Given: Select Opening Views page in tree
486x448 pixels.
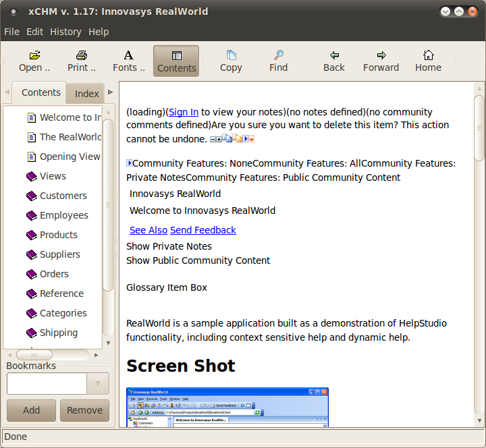Looking at the screenshot, I should click(64, 157).
